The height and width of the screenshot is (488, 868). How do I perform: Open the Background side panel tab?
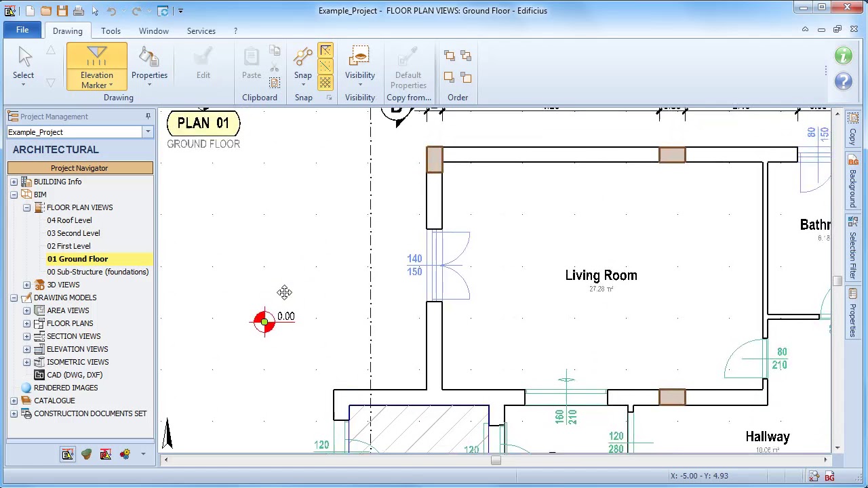tap(853, 182)
